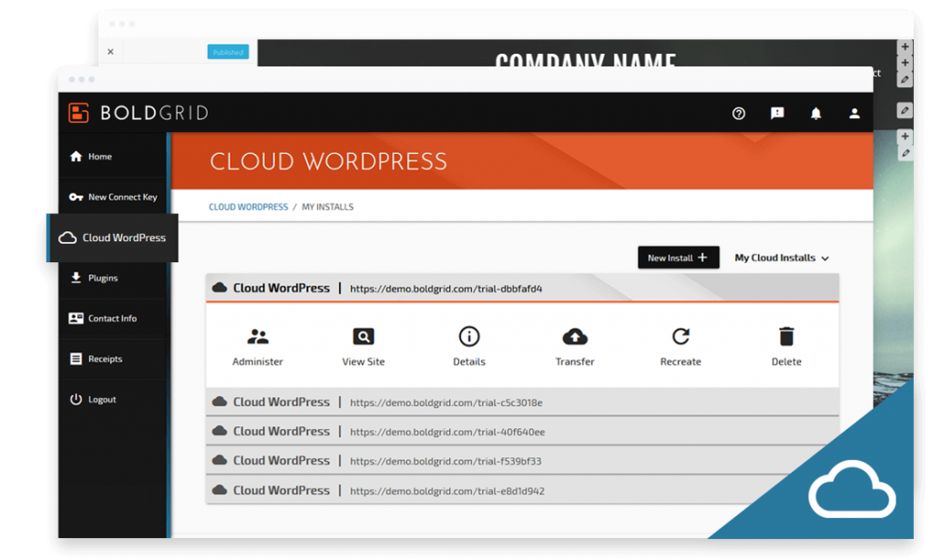Click the New Install button
Screen dimensions: 933x560
click(x=678, y=258)
